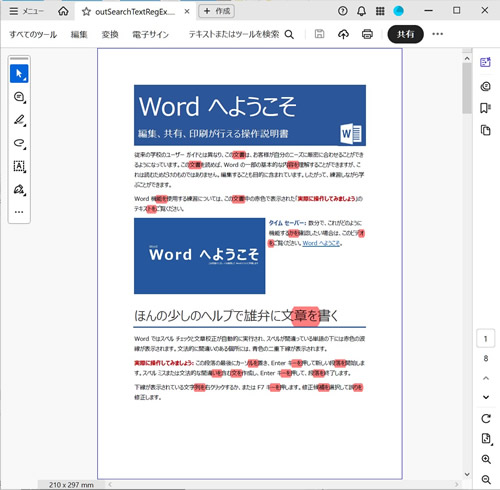Print the document using printer icon
The height and width of the screenshot is (490, 500).
tap(367, 34)
